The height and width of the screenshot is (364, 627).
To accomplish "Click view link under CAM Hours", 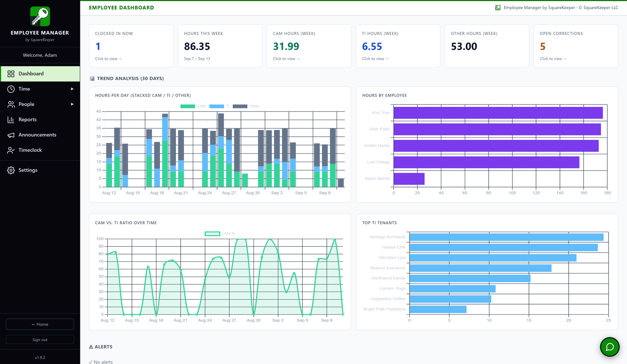I will tap(286, 59).
